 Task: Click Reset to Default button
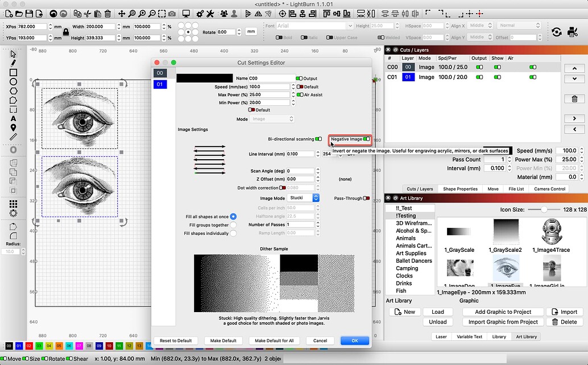click(176, 341)
